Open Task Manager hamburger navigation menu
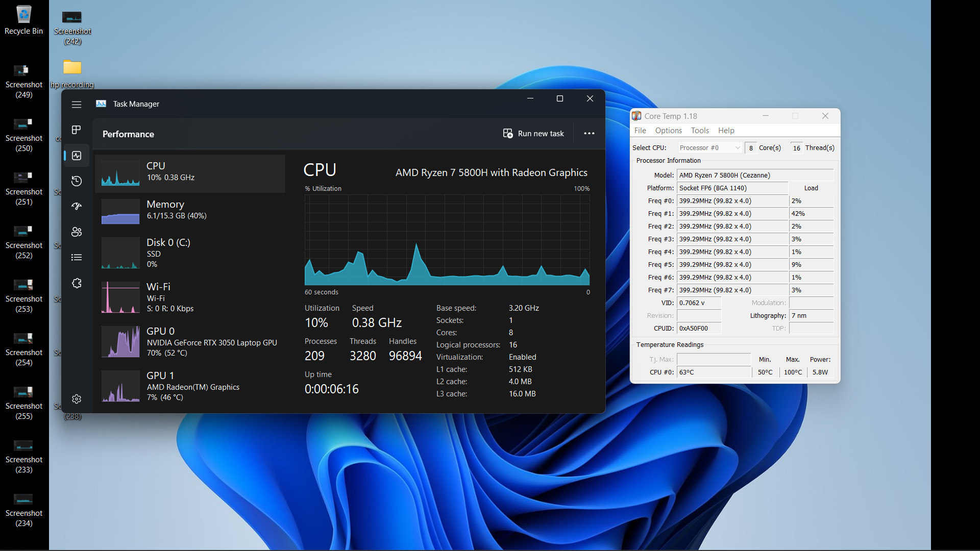 77,105
